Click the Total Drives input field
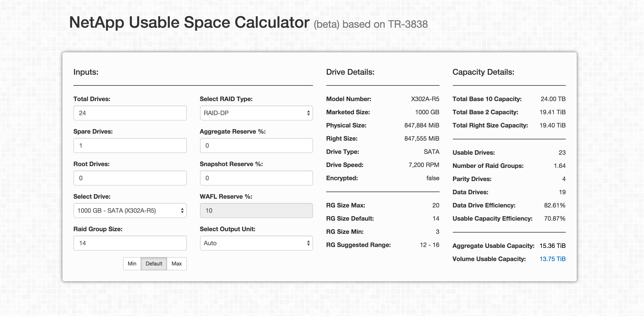644x316 pixels. (x=130, y=113)
